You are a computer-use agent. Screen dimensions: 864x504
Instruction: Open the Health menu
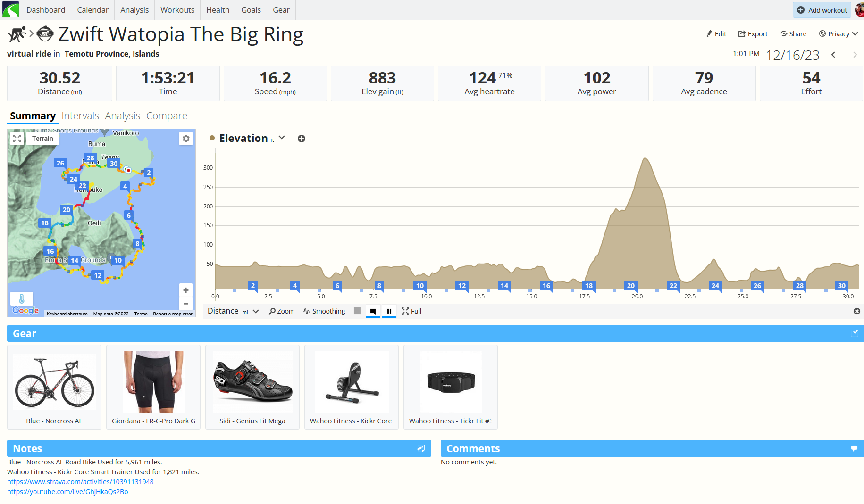pyautogui.click(x=218, y=10)
